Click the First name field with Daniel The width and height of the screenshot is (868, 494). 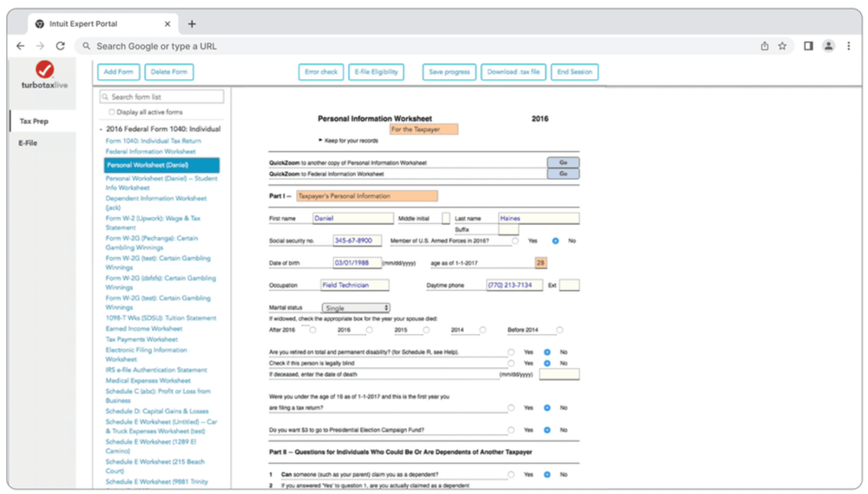click(x=353, y=218)
